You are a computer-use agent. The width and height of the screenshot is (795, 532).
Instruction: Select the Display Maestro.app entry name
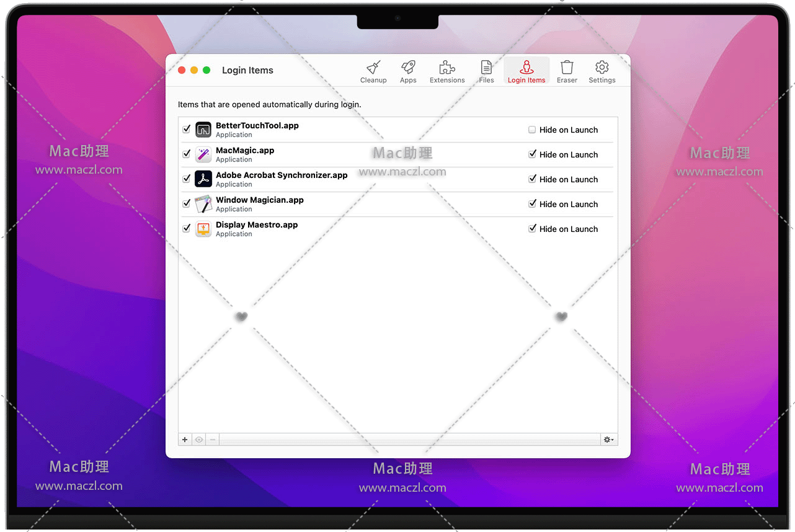tap(257, 225)
